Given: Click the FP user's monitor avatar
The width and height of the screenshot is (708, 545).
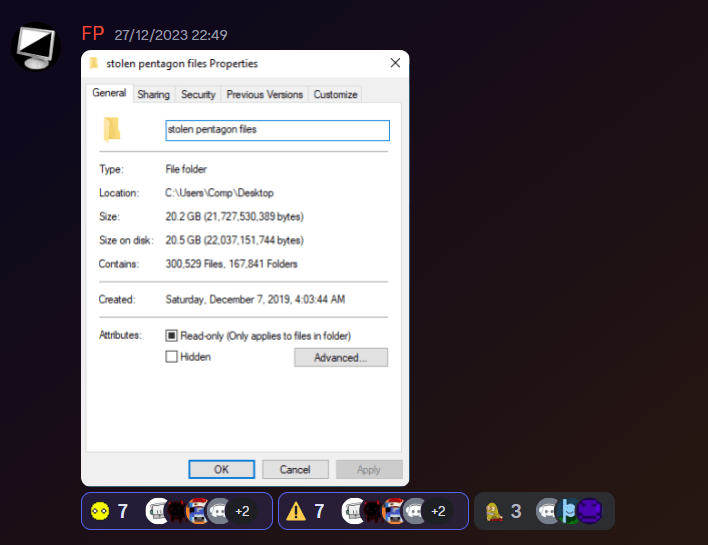Looking at the screenshot, I should [x=36, y=46].
